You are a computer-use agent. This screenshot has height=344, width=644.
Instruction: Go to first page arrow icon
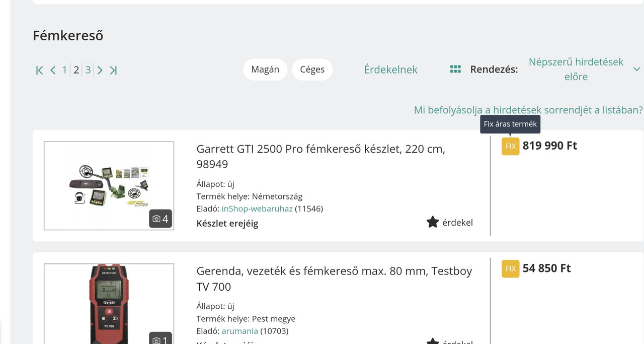click(40, 71)
